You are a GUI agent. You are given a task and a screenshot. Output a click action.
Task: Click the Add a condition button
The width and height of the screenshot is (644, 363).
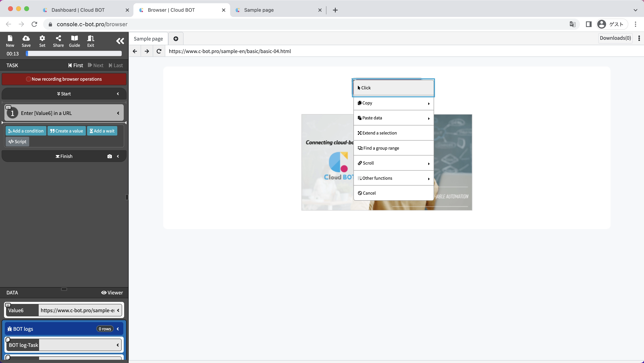coord(26,131)
